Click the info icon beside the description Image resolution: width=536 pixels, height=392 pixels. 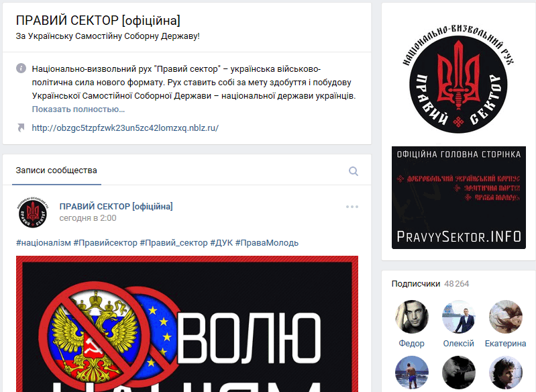[21, 68]
